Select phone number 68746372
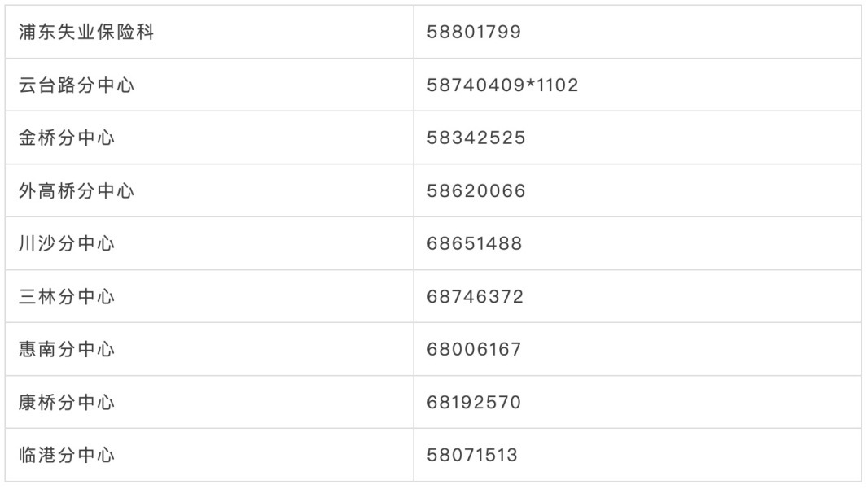 (x=475, y=296)
